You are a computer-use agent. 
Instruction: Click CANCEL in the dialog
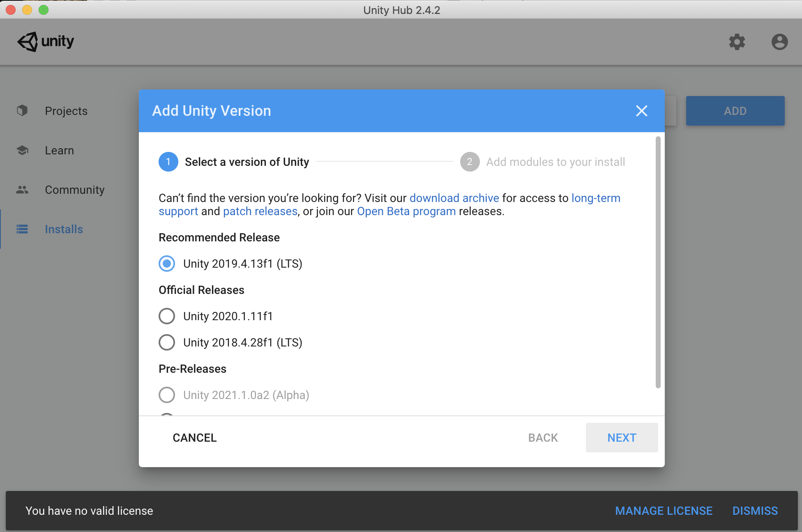point(194,438)
